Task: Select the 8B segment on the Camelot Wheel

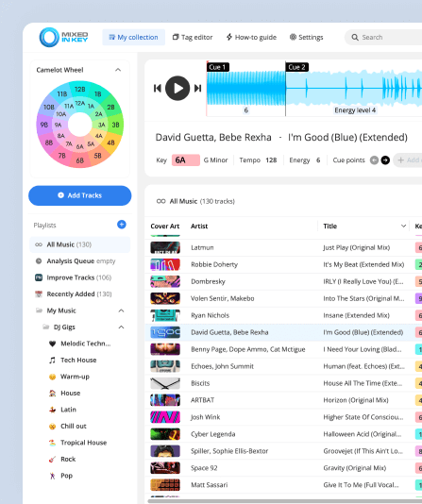Action: (49, 143)
